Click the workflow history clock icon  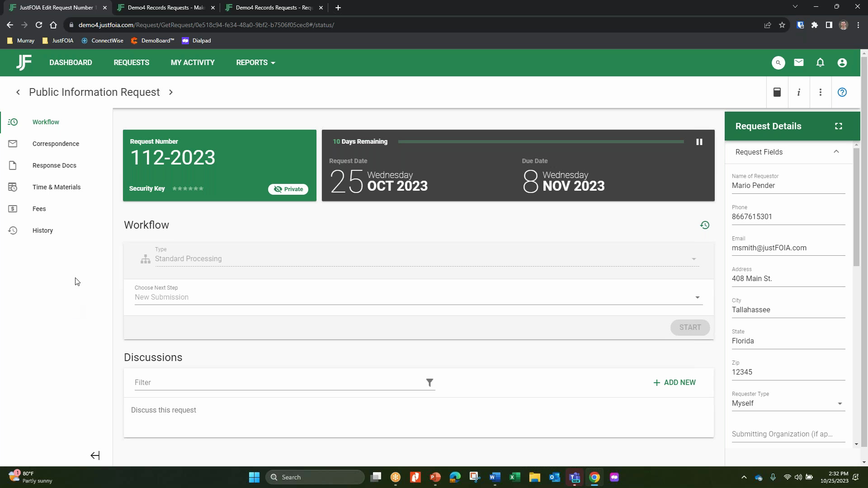pos(704,225)
